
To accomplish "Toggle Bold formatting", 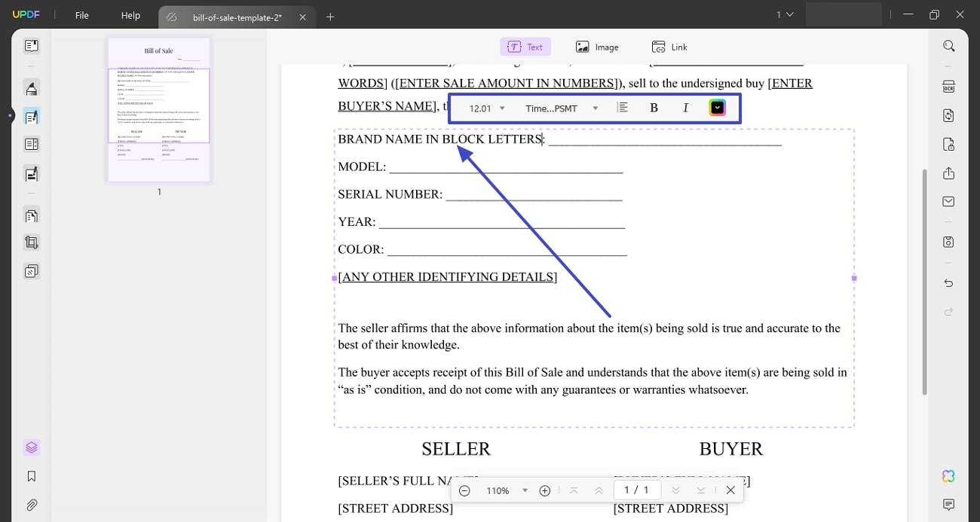I will pos(654,108).
